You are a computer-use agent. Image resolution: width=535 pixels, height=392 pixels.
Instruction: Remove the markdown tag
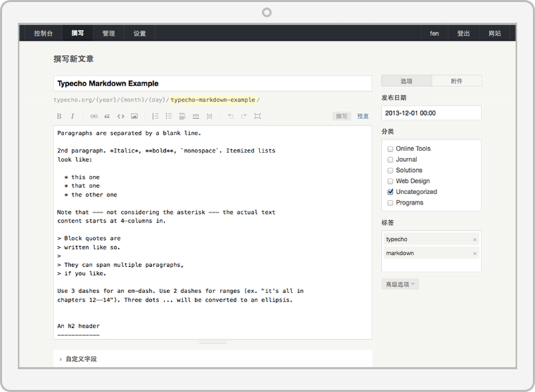click(475, 254)
